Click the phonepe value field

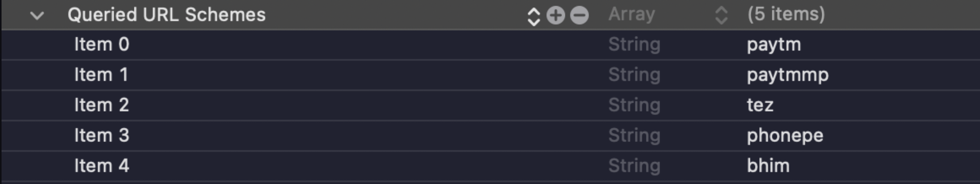tap(785, 136)
